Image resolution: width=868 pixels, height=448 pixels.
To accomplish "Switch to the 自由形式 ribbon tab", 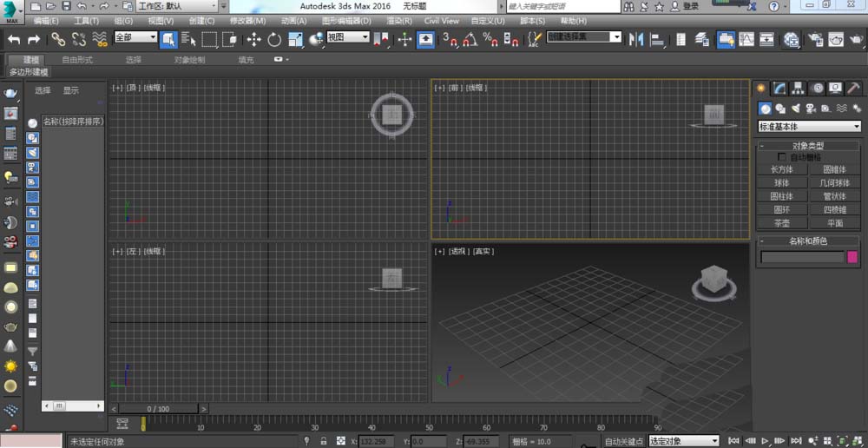I will point(77,60).
